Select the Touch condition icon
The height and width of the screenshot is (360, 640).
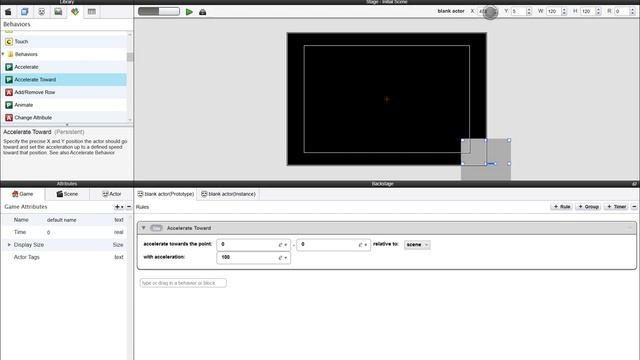tap(9, 42)
